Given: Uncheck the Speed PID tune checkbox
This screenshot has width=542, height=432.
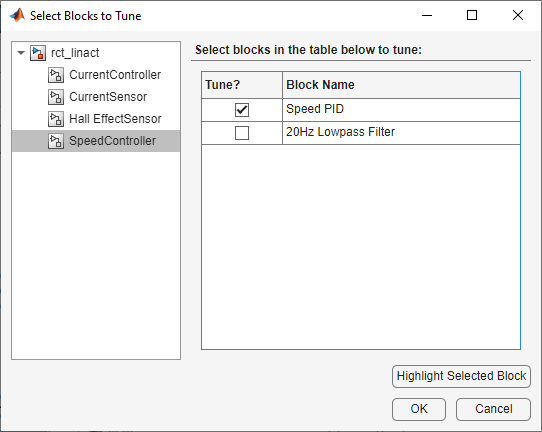Looking at the screenshot, I should click(242, 110).
